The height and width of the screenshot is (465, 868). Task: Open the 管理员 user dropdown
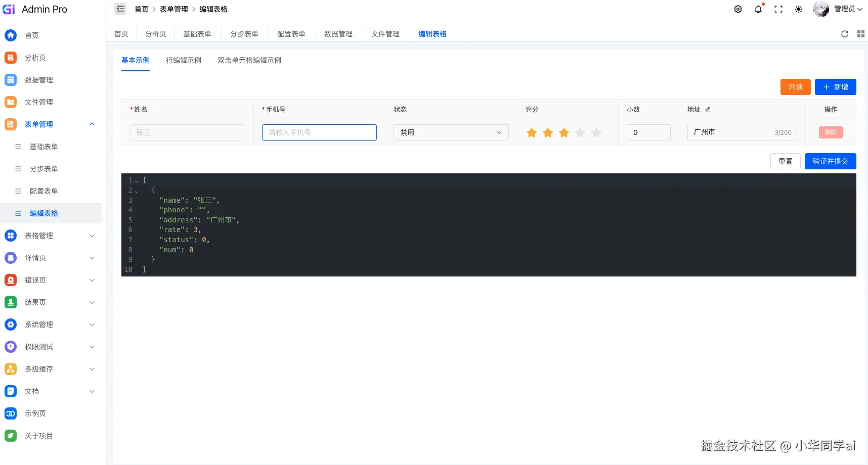click(848, 9)
